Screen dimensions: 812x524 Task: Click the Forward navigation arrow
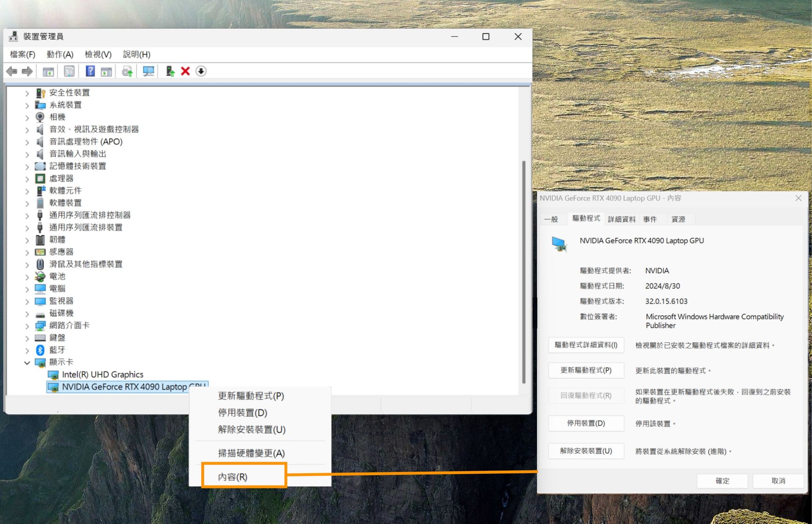pyautogui.click(x=26, y=71)
